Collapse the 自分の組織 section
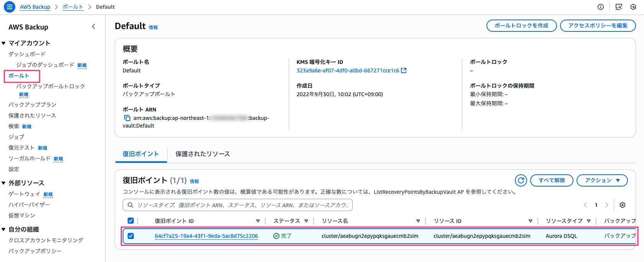The image size is (644, 262). [x=3, y=229]
